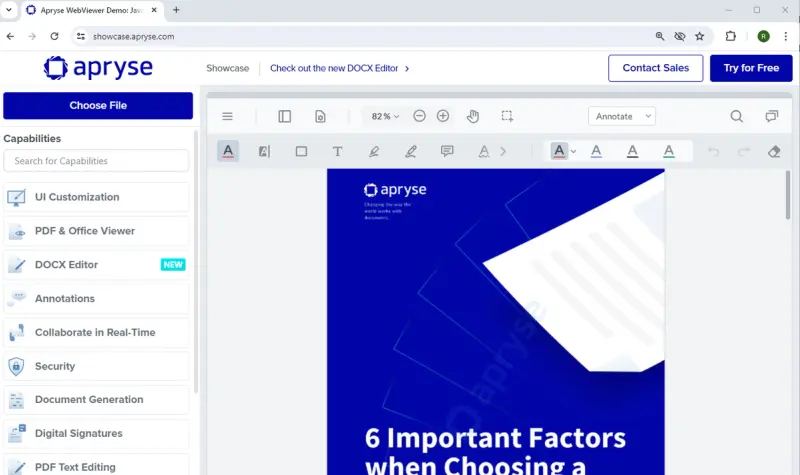Click the Search for Capabilities field
The image size is (800, 475).
pyautogui.click(x=96, y=161)
